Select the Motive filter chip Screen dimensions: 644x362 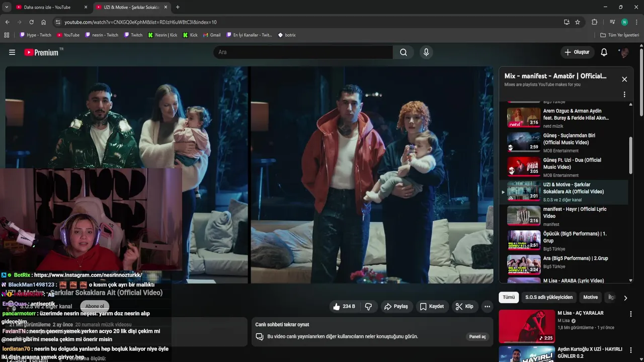(590, 297)
